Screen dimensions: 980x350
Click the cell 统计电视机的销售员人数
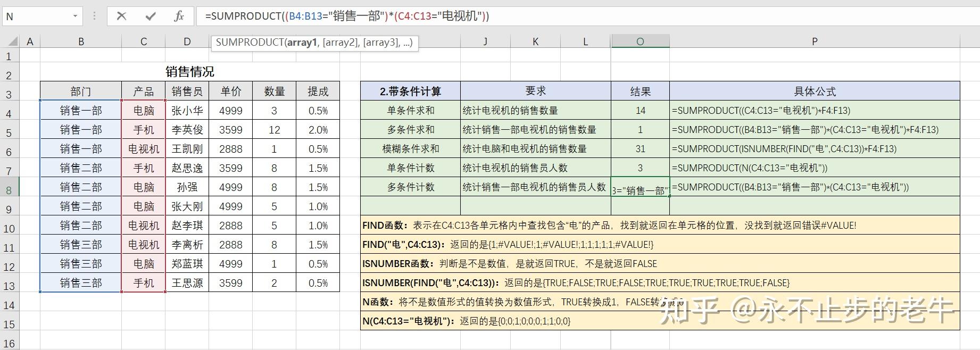[x=536, y=168]
